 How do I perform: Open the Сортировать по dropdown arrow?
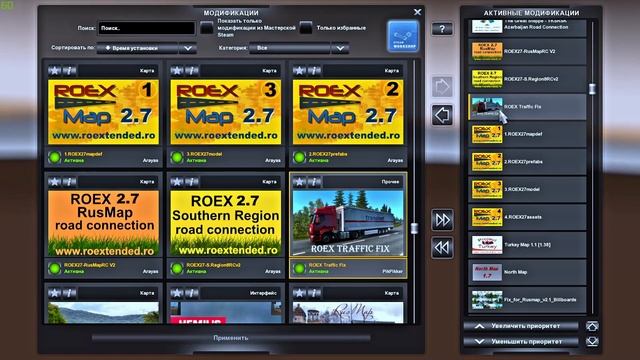188,48
